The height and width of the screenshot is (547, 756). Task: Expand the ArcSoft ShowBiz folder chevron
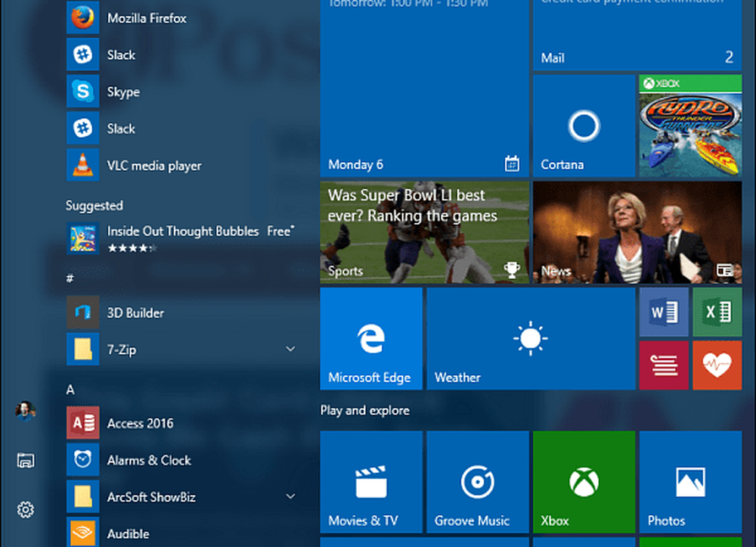point(290,496)
